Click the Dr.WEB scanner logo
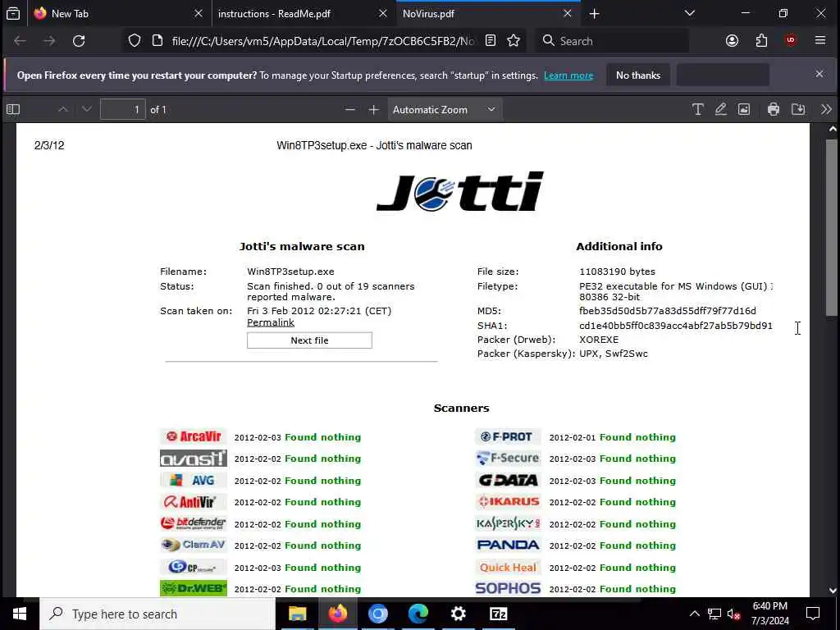The height and width of the screenshot is (630, 840). tap(194, 588)
